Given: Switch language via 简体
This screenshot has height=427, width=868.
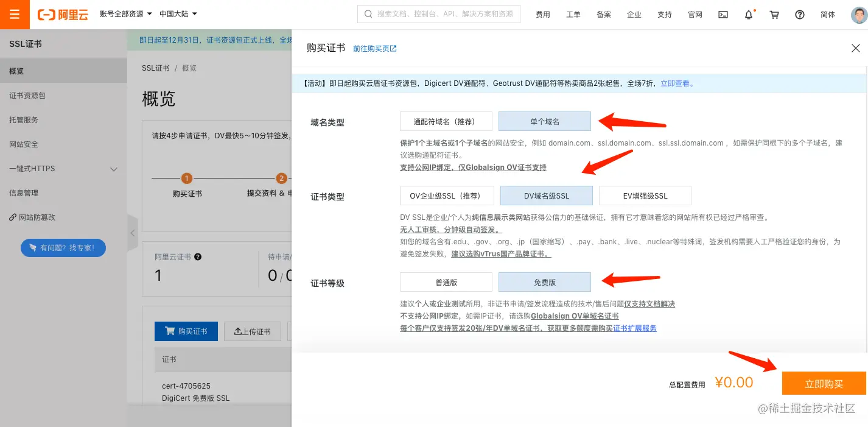Looking at the screenshot, I should tap(828, 15).
